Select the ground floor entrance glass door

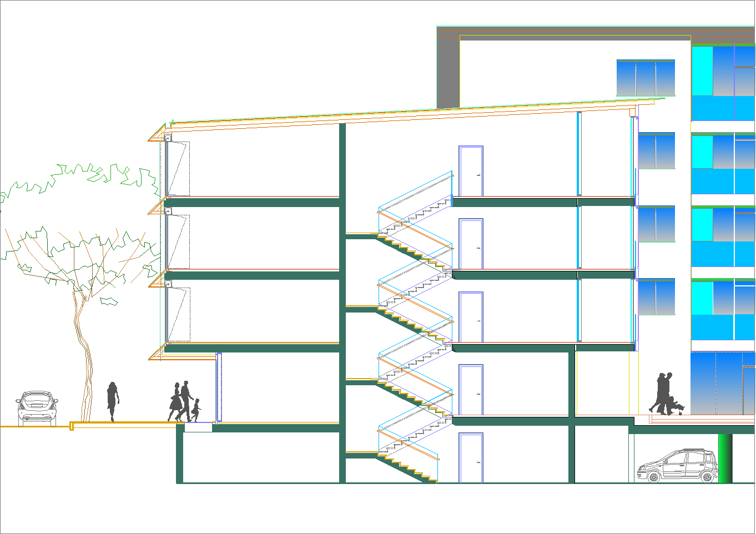pyautogui.click(x=219, y=387)
